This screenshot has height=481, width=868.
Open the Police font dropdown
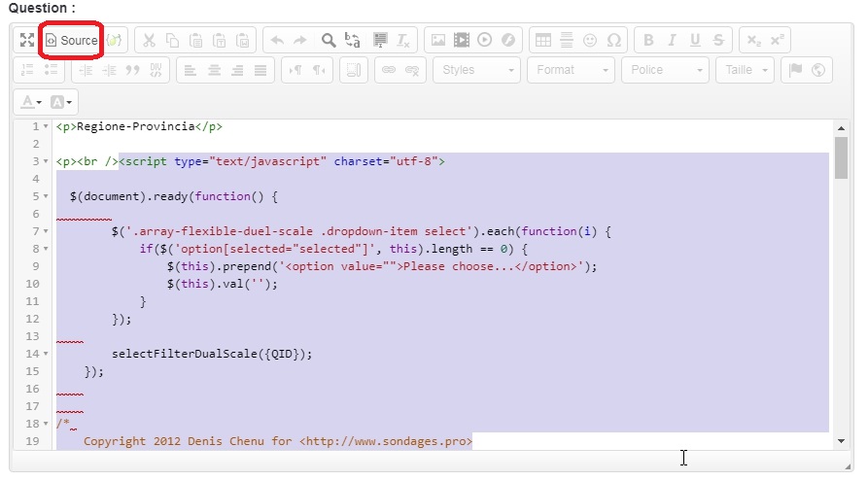point(666,70)
